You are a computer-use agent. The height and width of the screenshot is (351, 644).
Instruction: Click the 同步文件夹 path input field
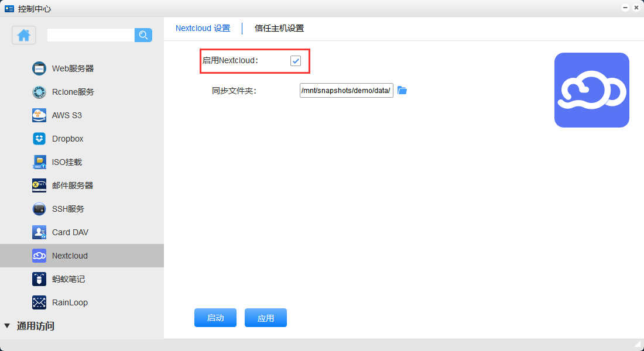pyautogui.click(x=346, y=91)
